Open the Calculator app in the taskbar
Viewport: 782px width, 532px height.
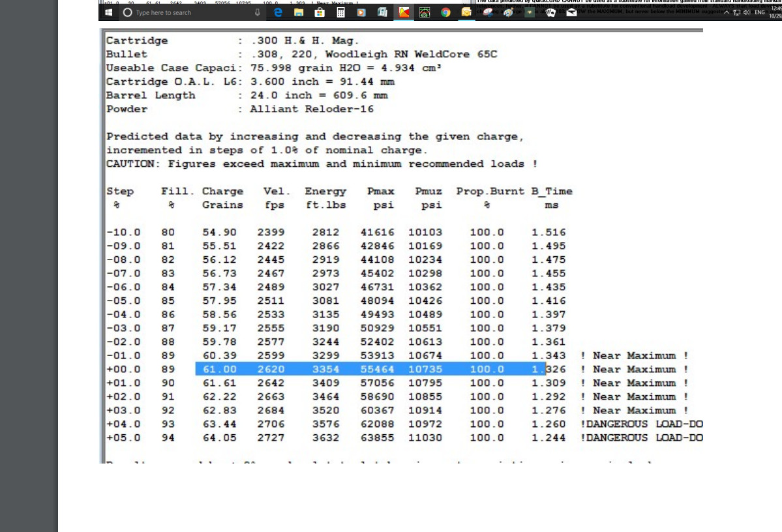[x=340, y=12]
